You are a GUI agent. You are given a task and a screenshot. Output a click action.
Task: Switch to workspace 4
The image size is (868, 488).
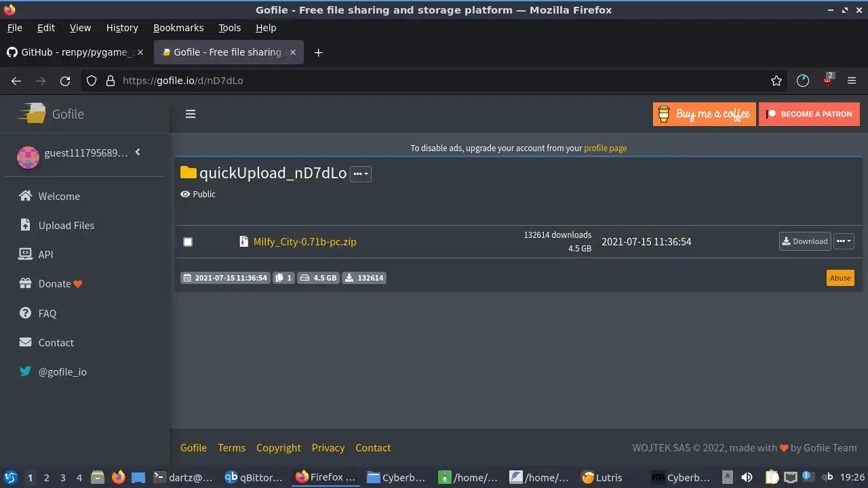click(x=79, y=477)
